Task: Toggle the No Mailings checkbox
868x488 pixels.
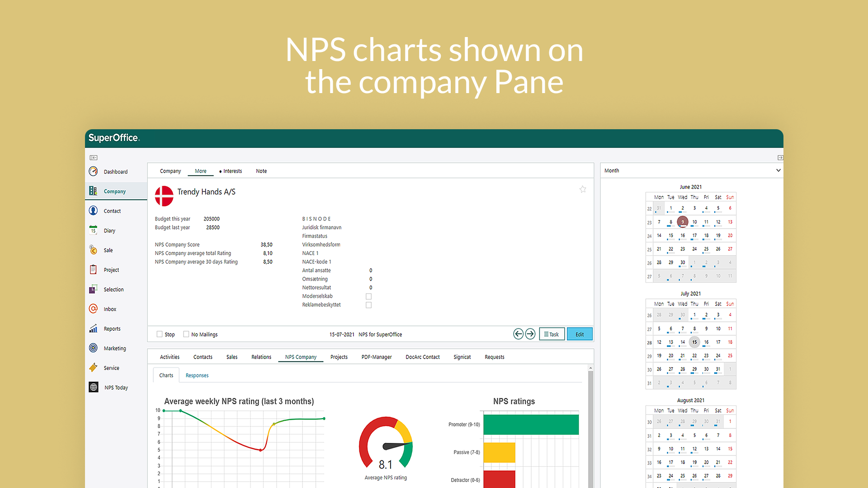Action: pyautogui.click(x=186, y=334)
